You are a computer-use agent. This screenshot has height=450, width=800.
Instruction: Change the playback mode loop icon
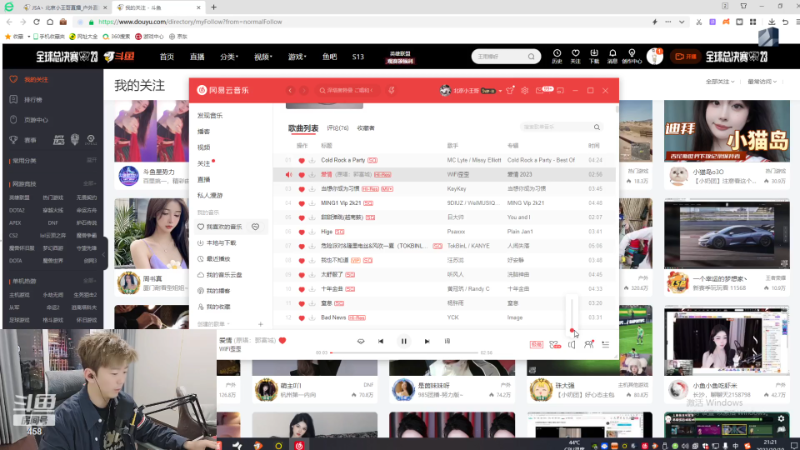(361, 341)
